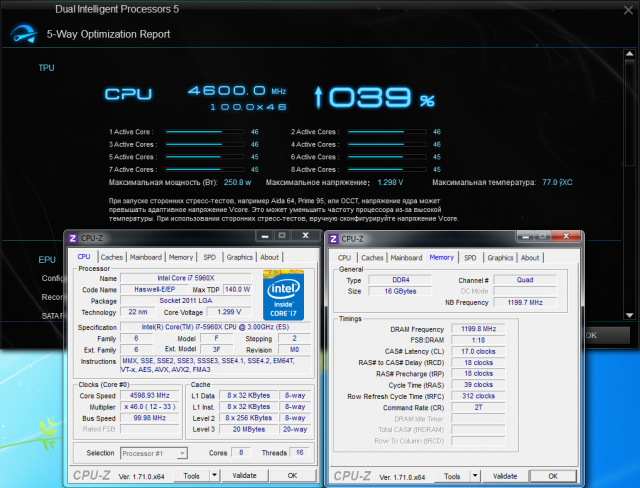Click the Threads 16 value field

[299, 453]
